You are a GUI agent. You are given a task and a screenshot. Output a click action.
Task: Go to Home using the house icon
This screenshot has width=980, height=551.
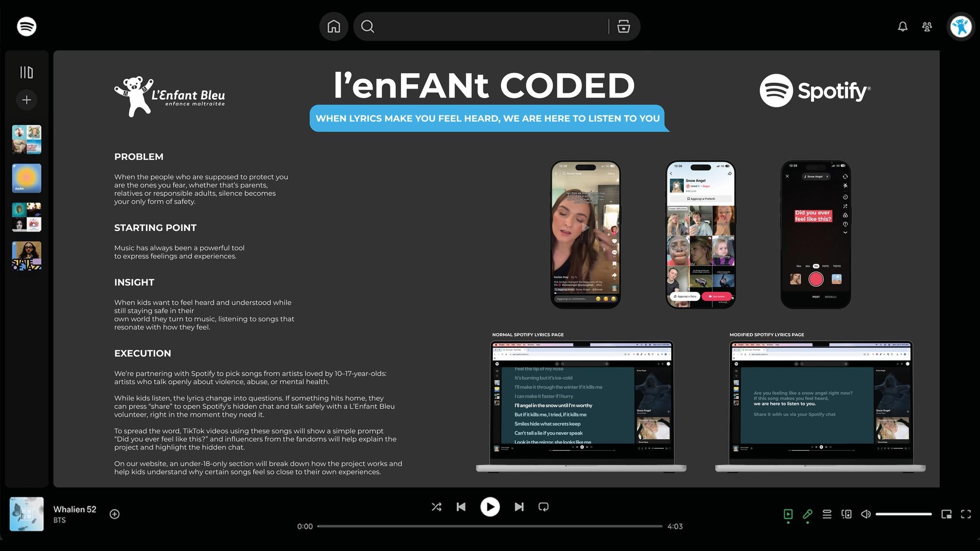334,26
